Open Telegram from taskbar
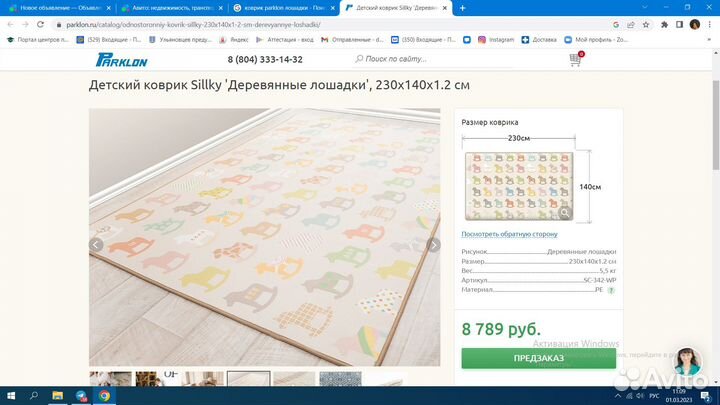This screenshot has width=720, height=405. (x=81, y=396)
